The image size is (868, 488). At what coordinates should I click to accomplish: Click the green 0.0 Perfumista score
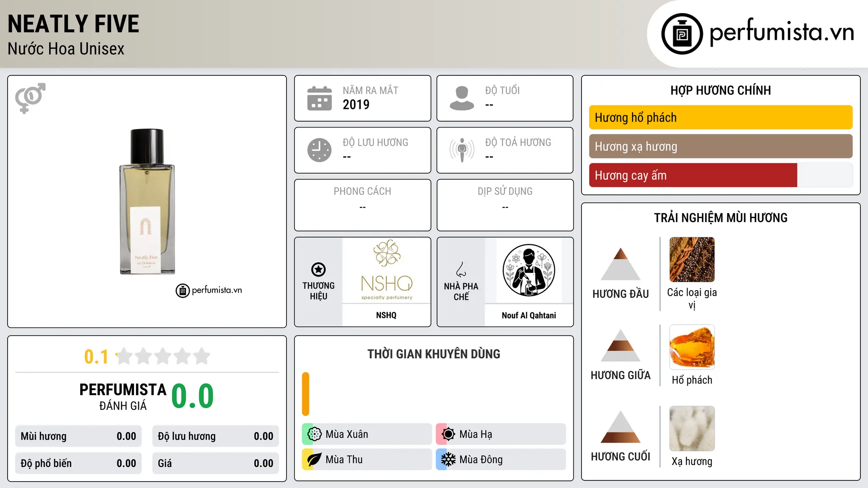point(193,396)
